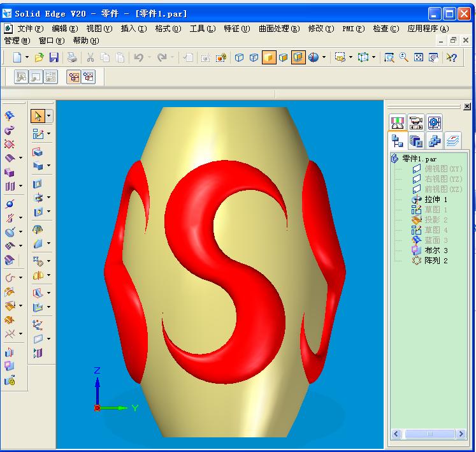Click the EdgeBar horizontal scrollbar thumb

tap(430, 434)
